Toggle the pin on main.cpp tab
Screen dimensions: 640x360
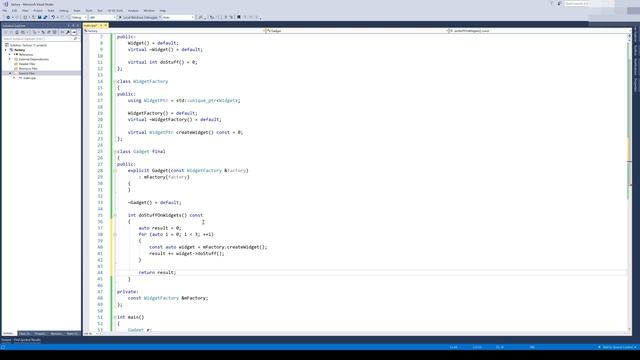pos(101,25)
